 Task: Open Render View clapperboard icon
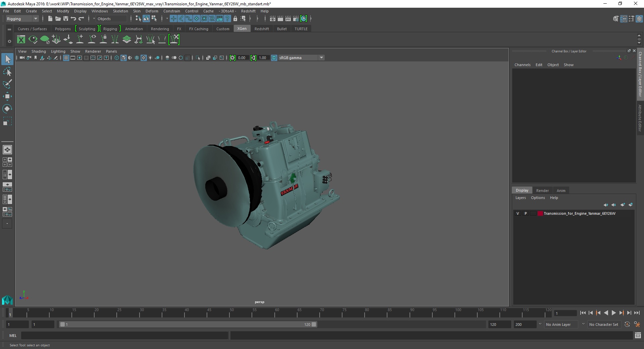tap(273, 19)
